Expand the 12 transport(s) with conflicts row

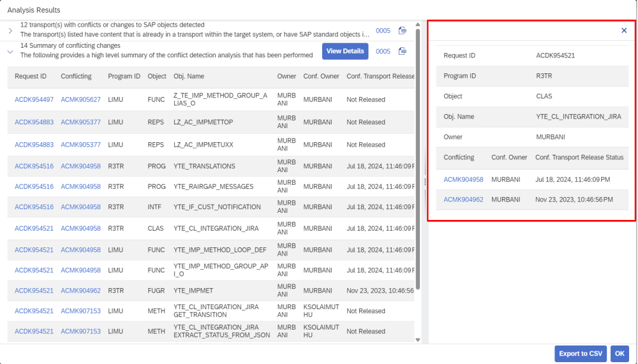(10, 31)
